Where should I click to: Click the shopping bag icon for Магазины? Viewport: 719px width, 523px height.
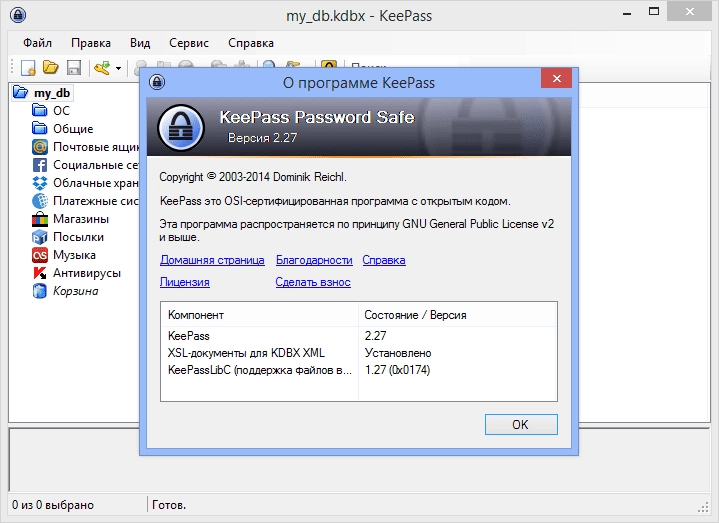40,219
